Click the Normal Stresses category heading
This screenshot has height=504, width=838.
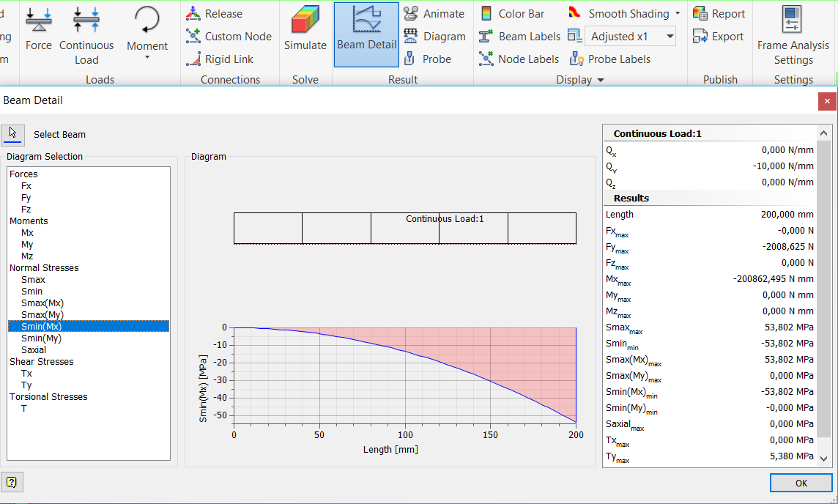point(44,268)
